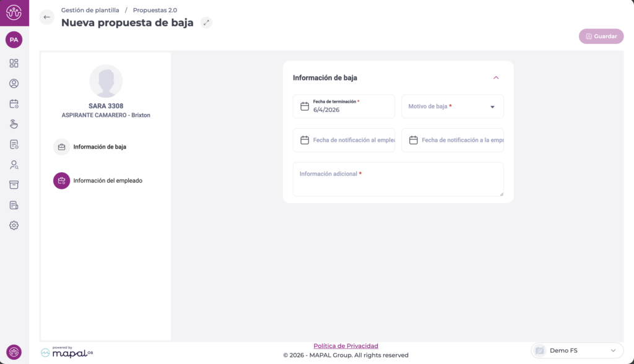Open the Política de Privacidad link
Screen dimensions: 634x364
345,346
